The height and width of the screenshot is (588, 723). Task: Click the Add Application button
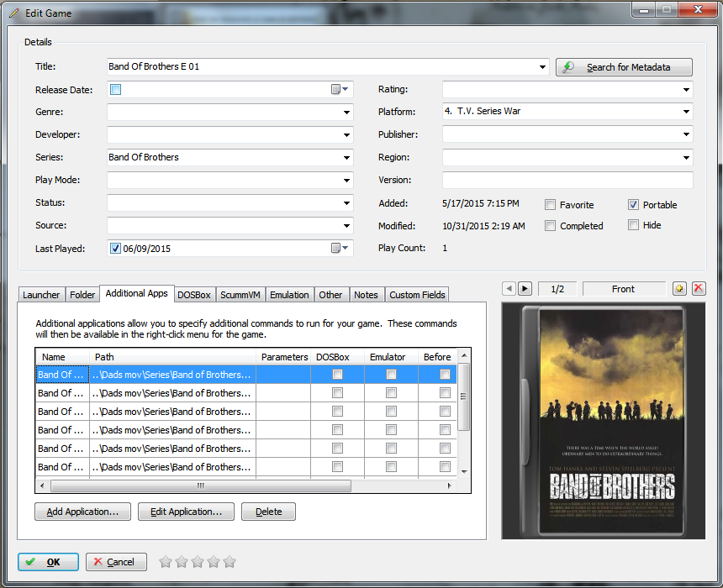(x=82, y=512)
